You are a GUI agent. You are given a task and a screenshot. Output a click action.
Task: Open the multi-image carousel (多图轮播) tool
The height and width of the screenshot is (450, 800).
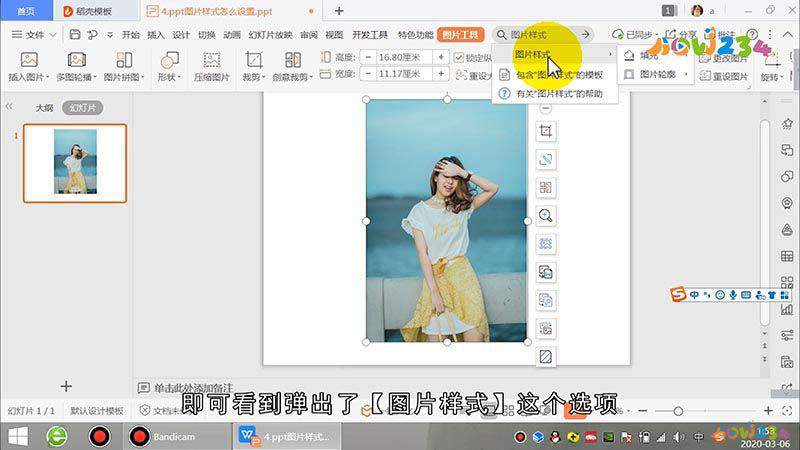76,60
